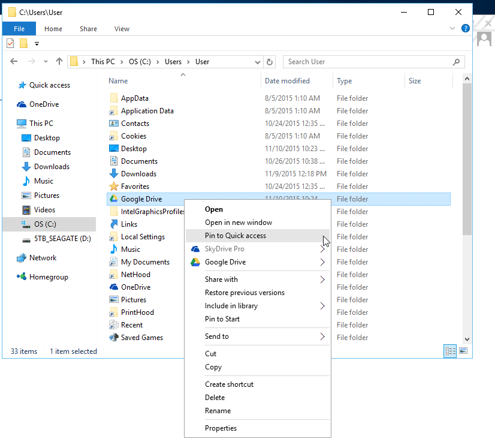Click the Up directory arrow
This screenshot has height=448, width=495.
pos(59,61)
